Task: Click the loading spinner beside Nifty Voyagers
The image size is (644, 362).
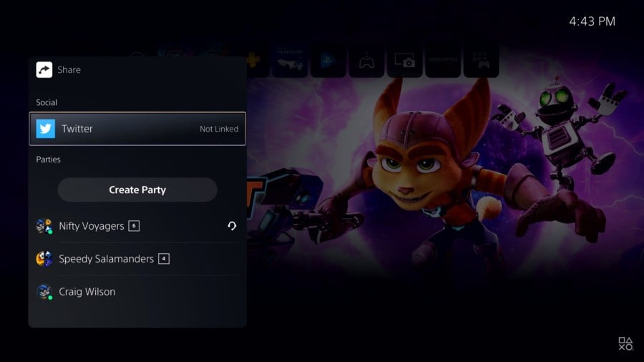Action: tap(232, 226)
